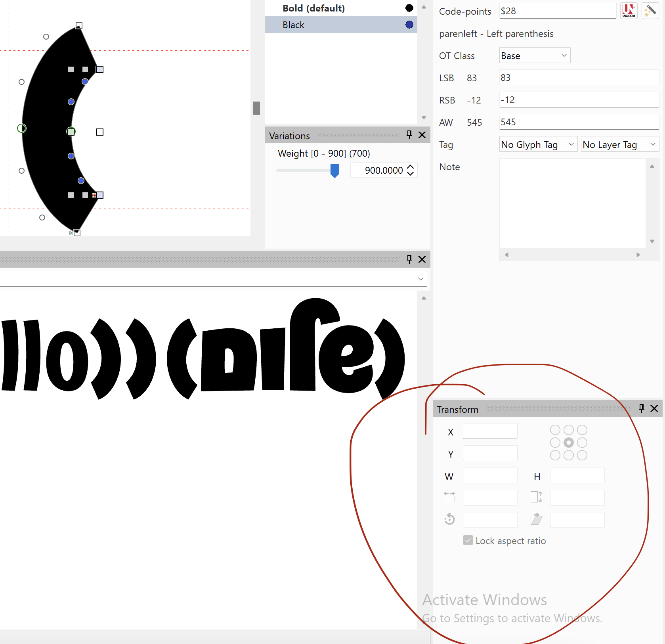Screen dimensions: 665x644
Task: Click Note scrollbar up arrow
Action: [x=652, y=166]
